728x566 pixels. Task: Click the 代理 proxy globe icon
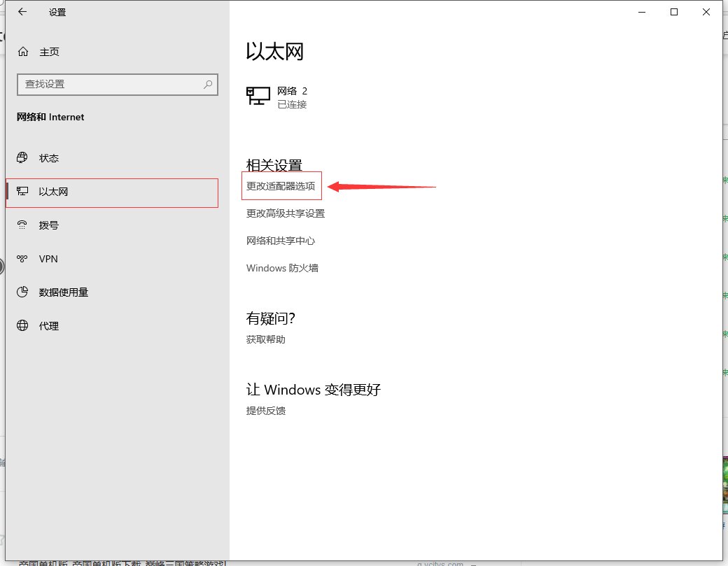tap(23, 325)
